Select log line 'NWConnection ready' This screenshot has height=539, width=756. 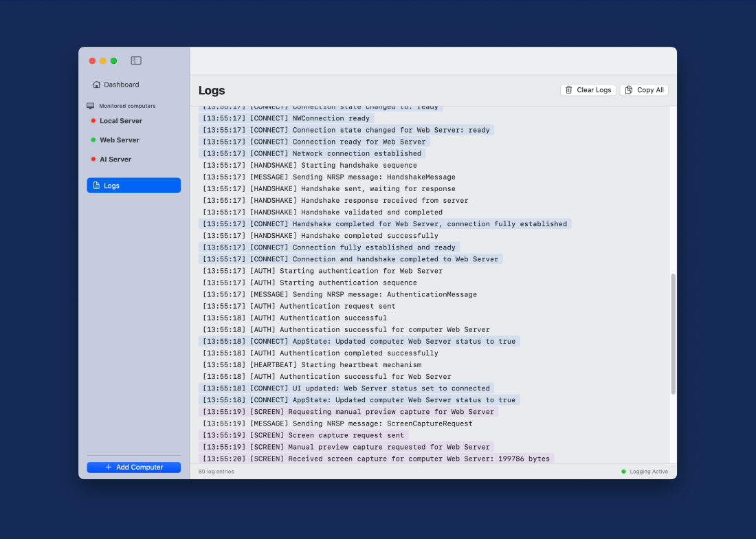287,118
